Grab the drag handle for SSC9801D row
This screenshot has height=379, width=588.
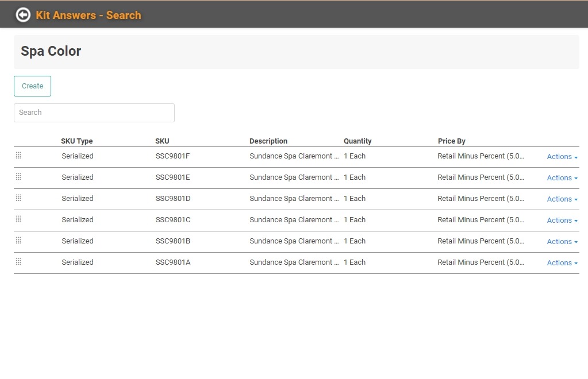[x=18, y=198]
